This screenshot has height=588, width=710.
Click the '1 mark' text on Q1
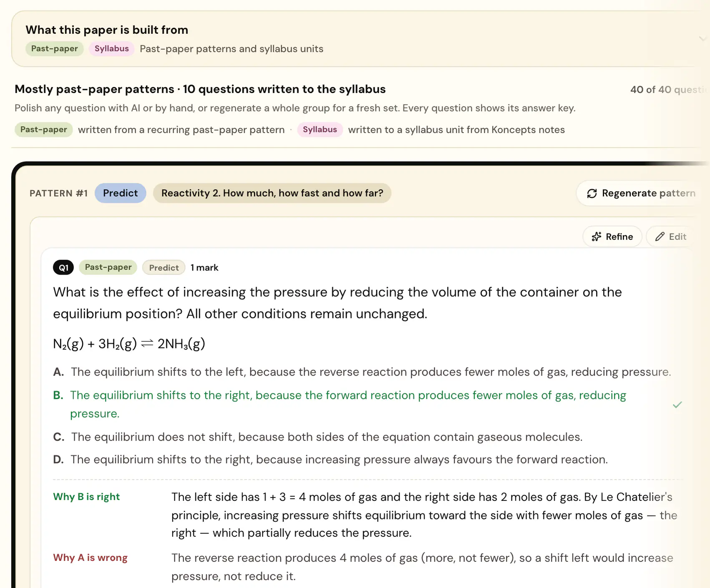tap(204, 268)
